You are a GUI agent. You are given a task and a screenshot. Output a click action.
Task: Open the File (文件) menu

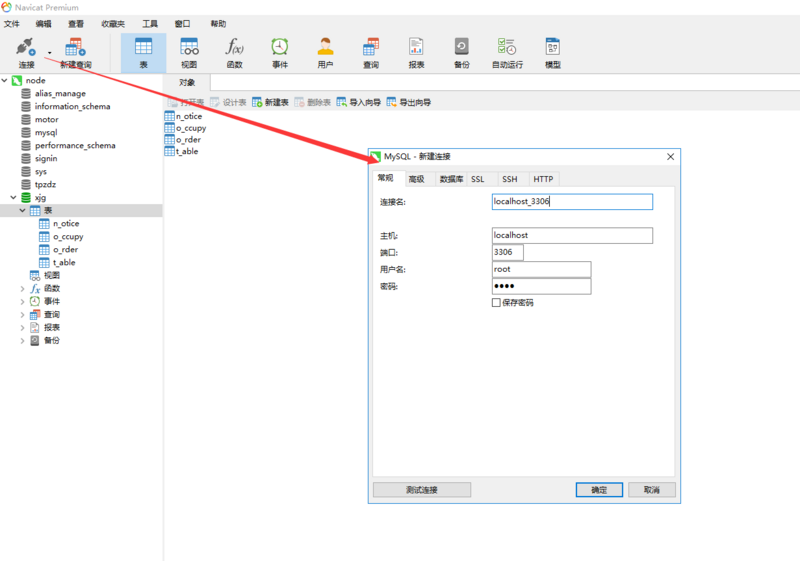(x=11, y=23)
